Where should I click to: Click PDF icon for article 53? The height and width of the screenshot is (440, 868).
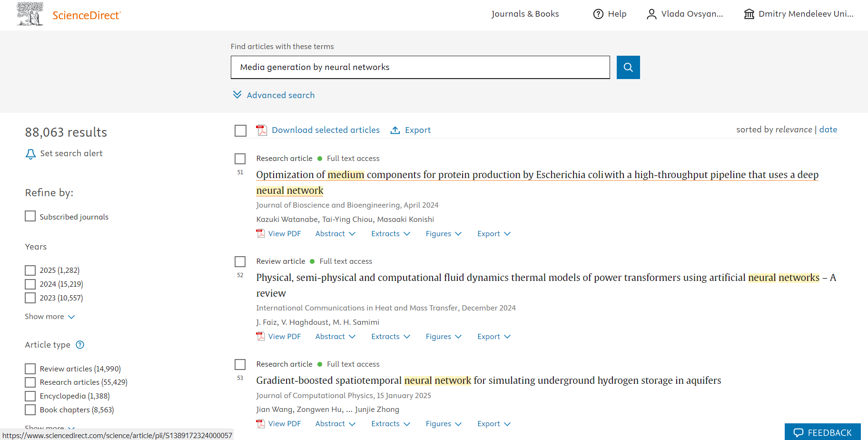[260, 423]
